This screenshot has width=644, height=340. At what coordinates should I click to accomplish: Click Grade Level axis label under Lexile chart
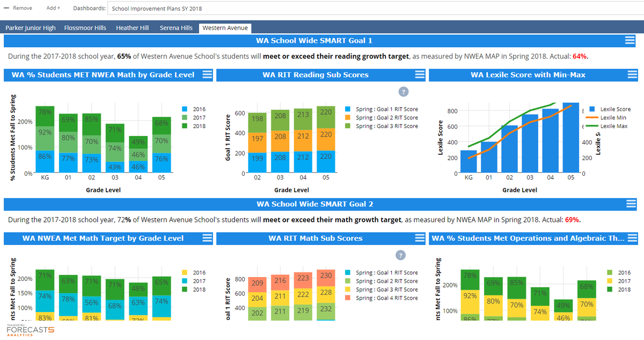(x=519, y=190)
